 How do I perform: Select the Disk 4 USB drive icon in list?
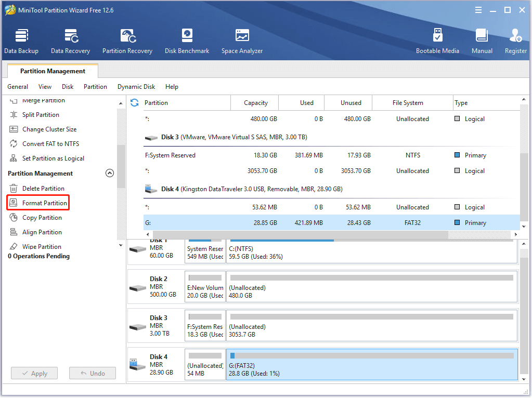(x=151, y=189)
